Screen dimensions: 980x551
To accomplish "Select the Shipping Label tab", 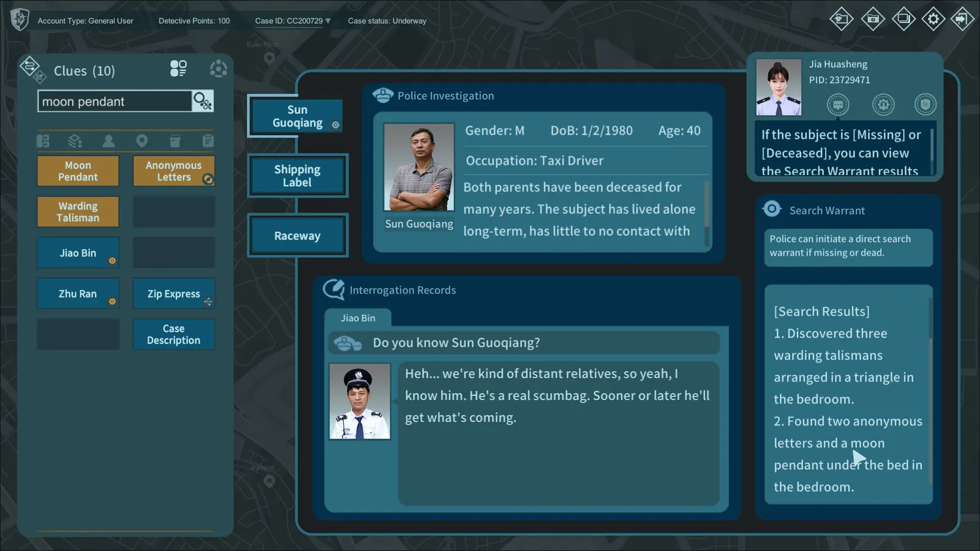I will pos(297,176).
